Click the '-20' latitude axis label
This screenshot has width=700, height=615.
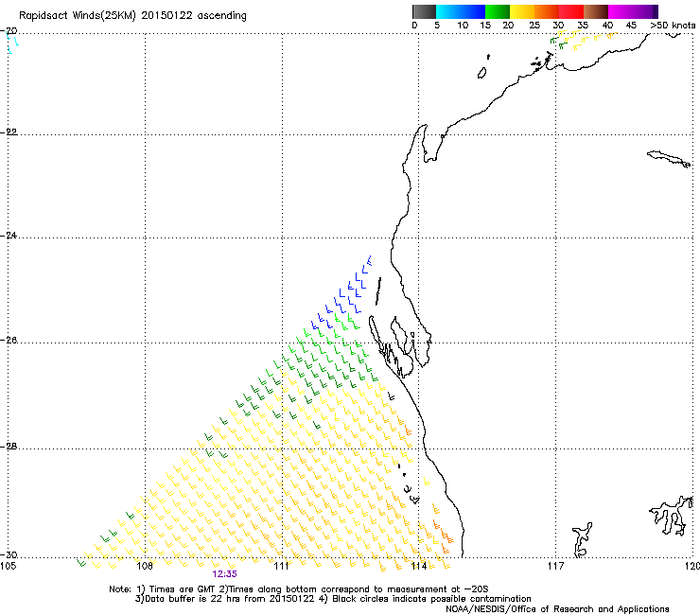pos(9,31)
